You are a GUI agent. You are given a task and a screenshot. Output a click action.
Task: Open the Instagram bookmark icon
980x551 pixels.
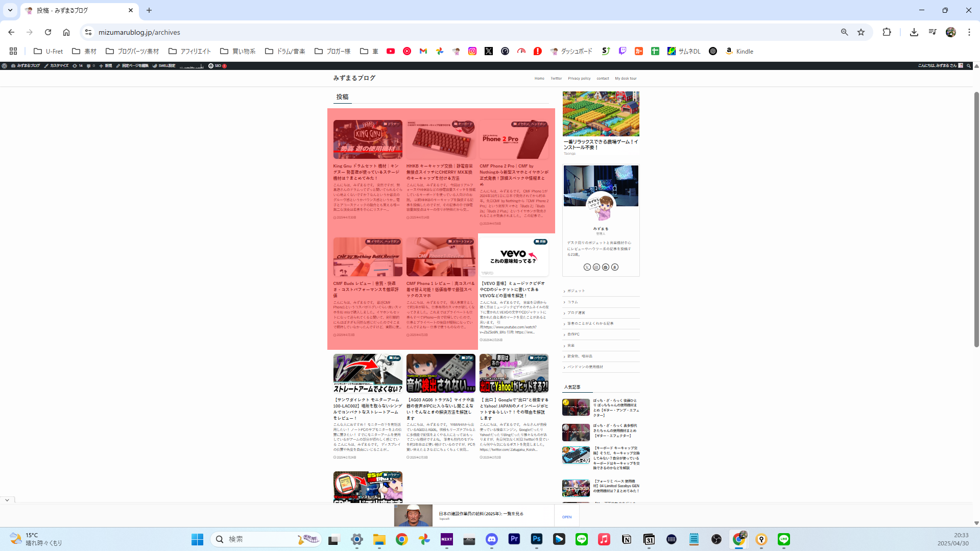[472, 51]
